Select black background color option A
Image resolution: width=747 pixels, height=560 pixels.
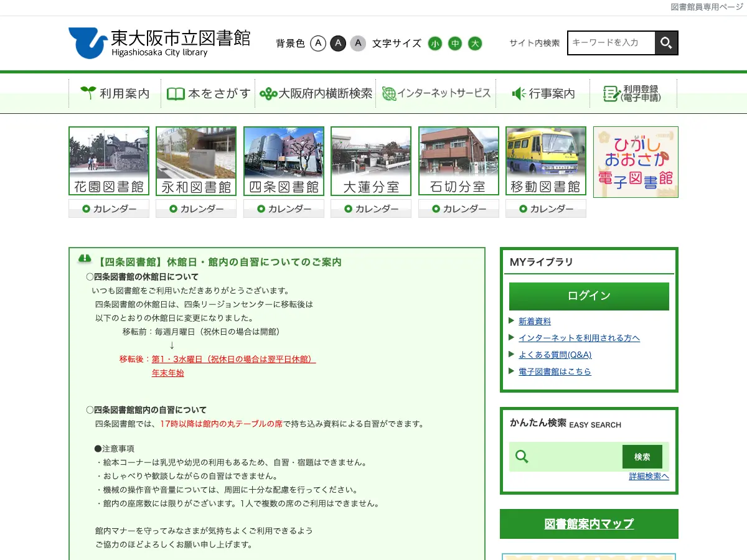338,43
